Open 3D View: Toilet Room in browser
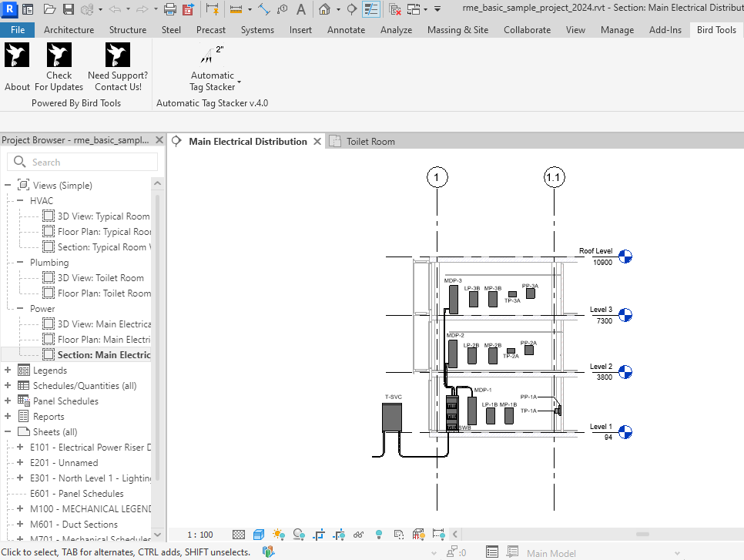This screenshot has width=744, height=560. click(x=100, y=278)
